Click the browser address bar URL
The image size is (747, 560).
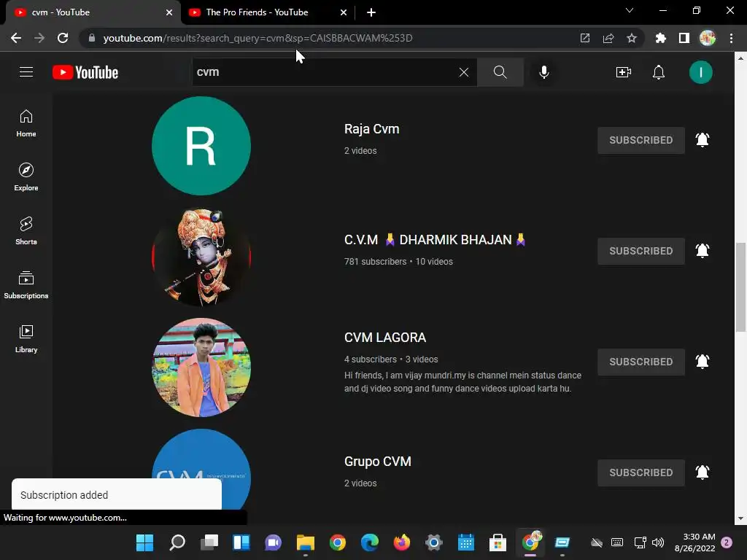pos(258,38)
